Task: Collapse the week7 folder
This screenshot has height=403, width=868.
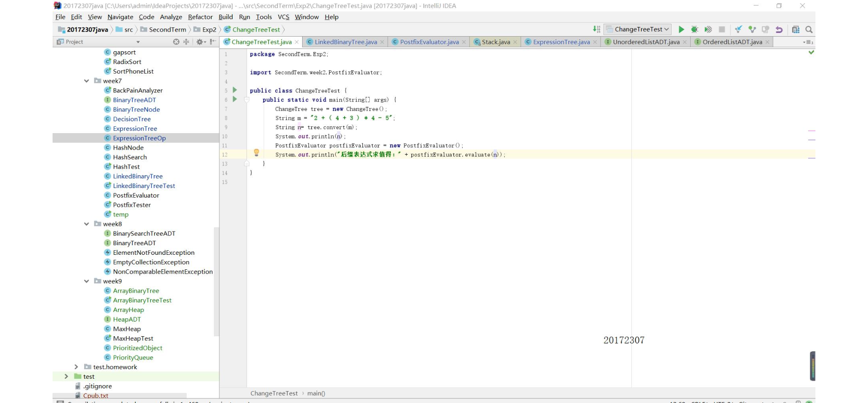Action: click(x=86, y=81)
